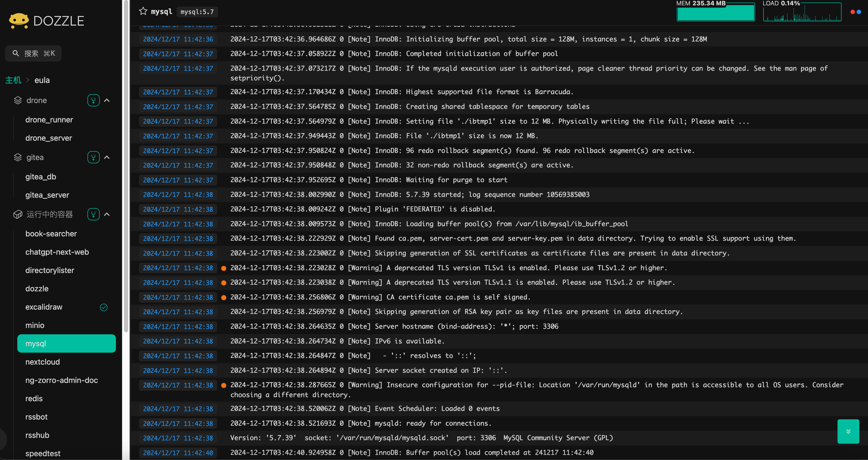Click the self signed CA warning orange dot
This screenshot has width=868, height=460.
pos(223,298)
